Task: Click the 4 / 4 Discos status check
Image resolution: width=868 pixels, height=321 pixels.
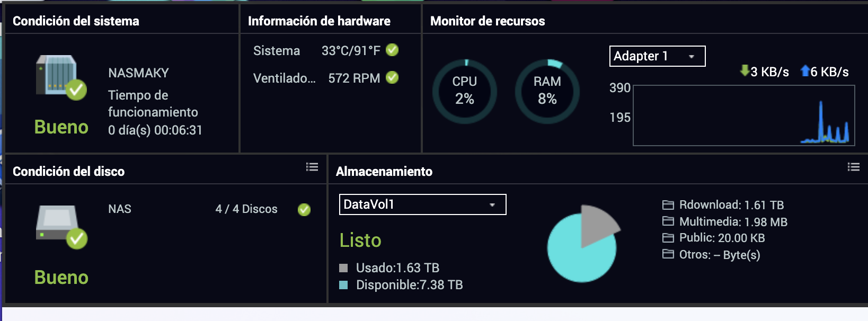Action: (304, 210)
